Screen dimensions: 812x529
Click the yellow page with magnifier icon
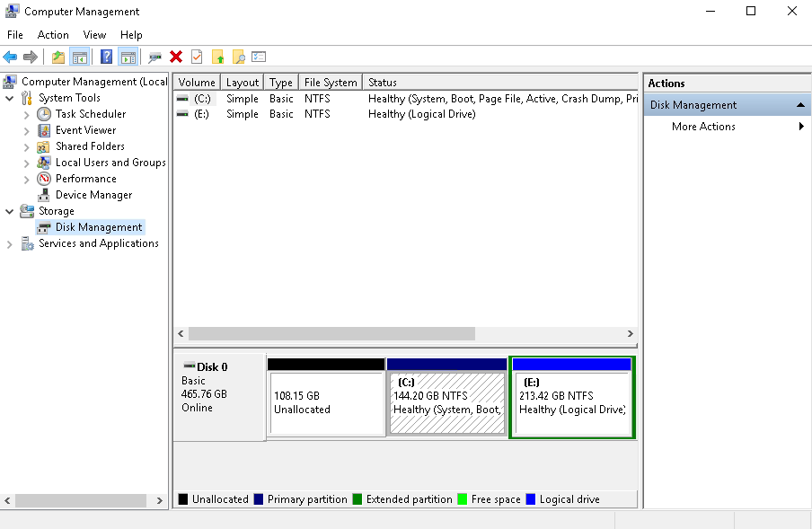tap(238, 57)
